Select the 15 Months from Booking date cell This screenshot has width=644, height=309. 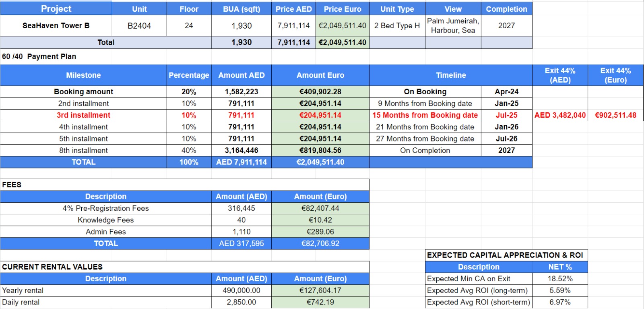tap(425, 115)
